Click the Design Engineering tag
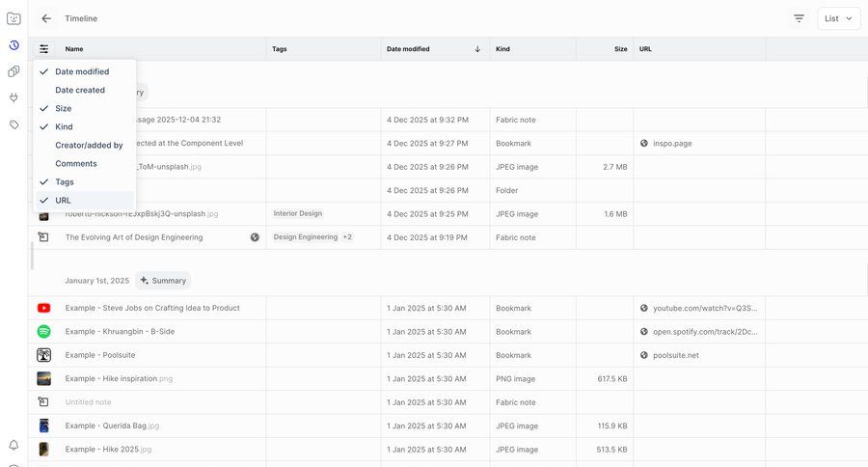 pos(306,237)
